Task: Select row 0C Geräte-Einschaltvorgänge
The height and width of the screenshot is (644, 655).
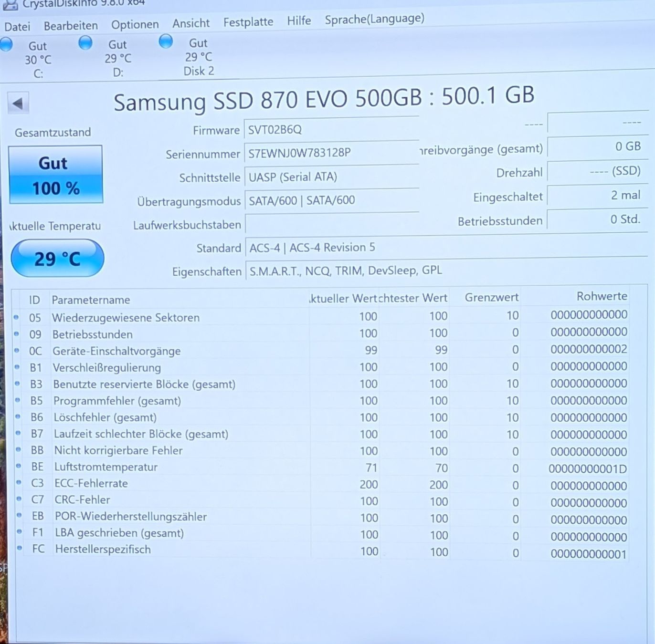Action: click(x=320, y=350)
